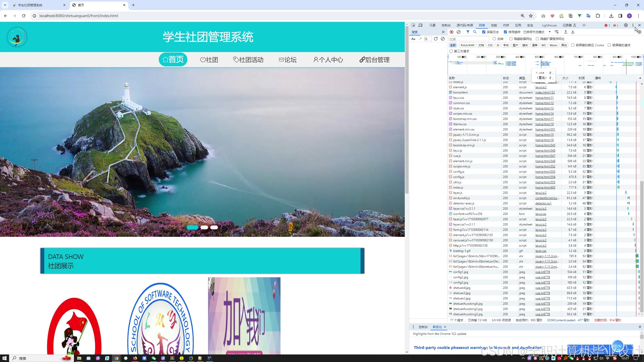Click the home.html:11 initiator link
Image resolution: width=644 pixels, height=362 pixels.
coord(544,98)
